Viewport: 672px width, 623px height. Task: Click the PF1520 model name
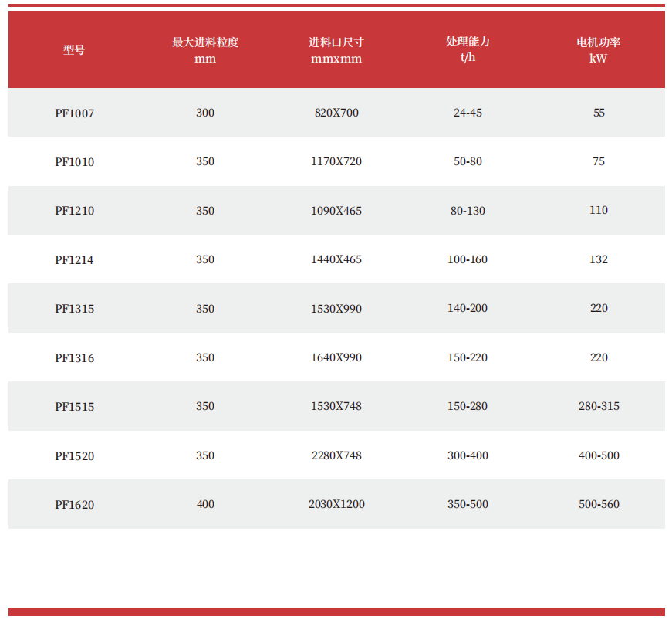[74, 456]
